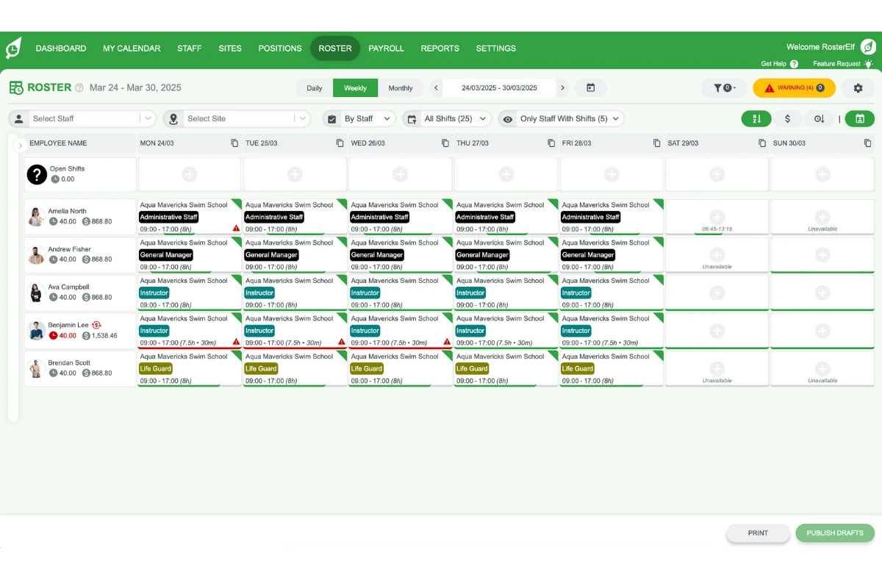Go to the SITES page

pyautogui.click(x=230, y=49)
